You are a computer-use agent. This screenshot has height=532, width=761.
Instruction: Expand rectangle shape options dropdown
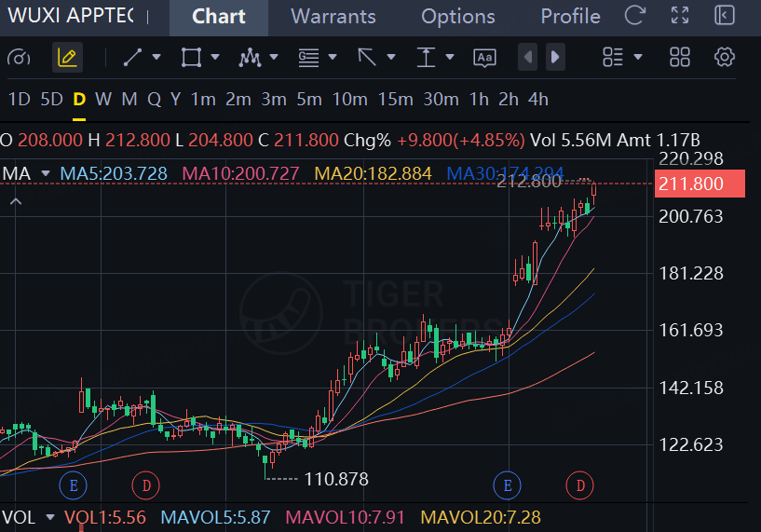point(215,57)
